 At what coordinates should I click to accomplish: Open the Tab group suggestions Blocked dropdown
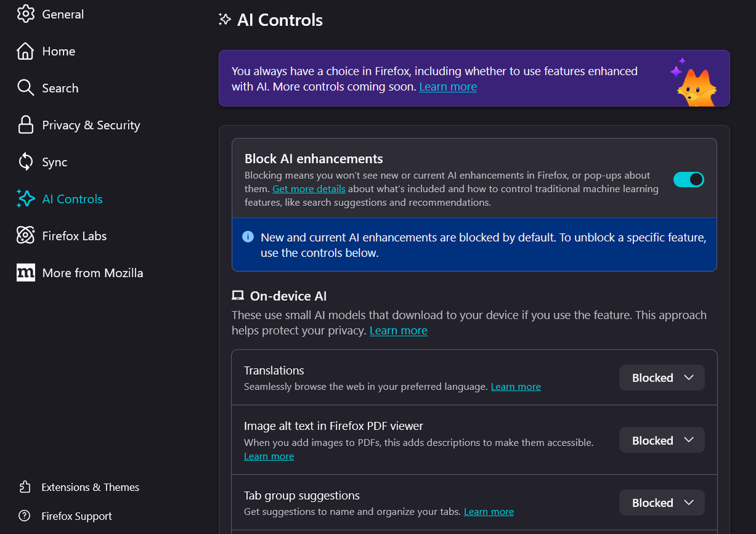pyautogui.click(x=661, y=502)
